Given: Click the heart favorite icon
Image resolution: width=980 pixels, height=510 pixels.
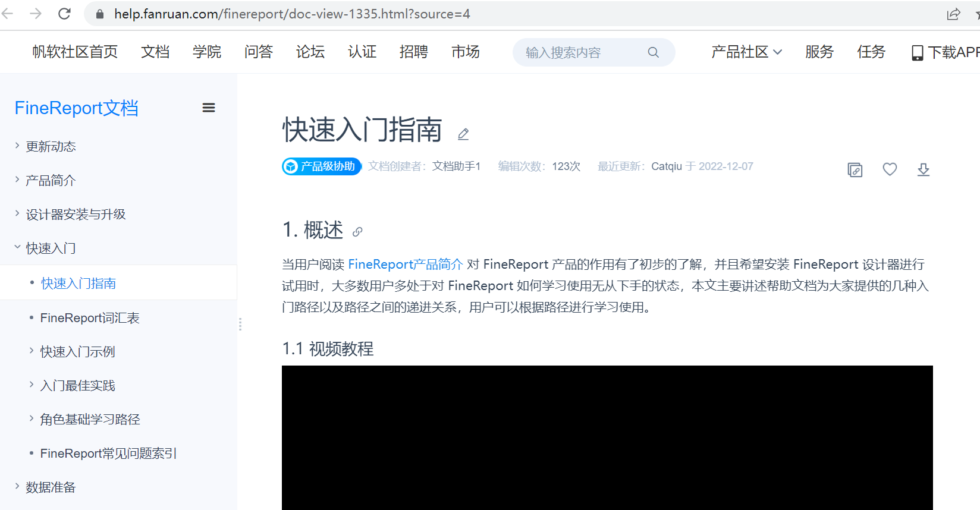Looking at the screenshot, I should [x=890, y=169].
